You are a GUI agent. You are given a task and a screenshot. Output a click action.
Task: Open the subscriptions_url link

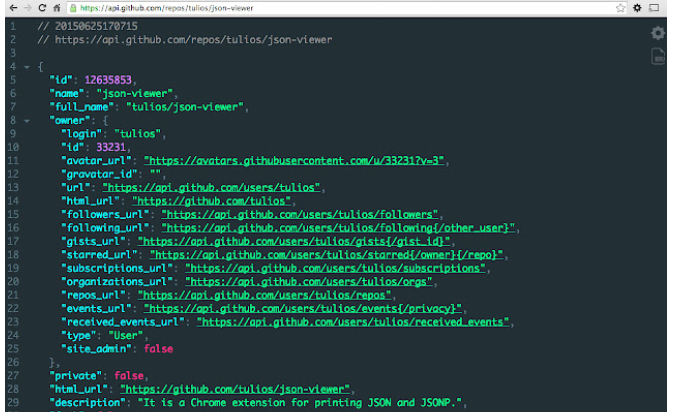coord(335,268)
